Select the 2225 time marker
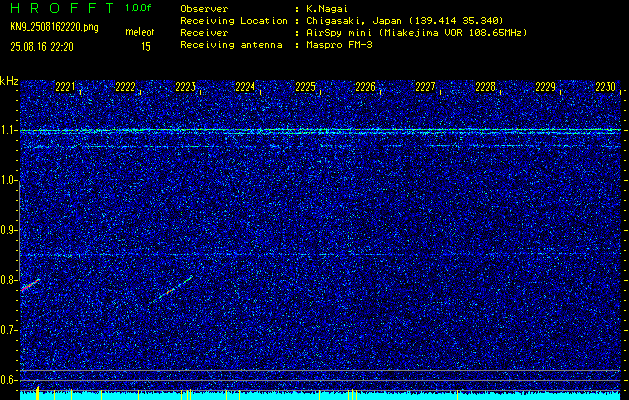This screenshot has height=400, width=629. pyautogui.click(x=305, y=87)
